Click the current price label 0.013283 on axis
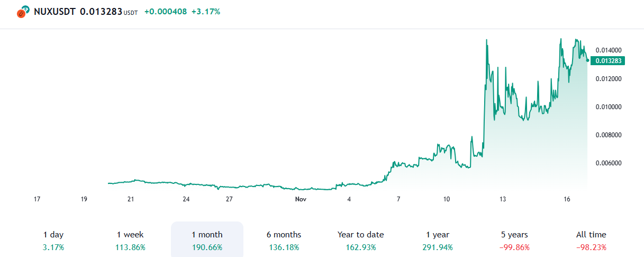 click(609, 60)
